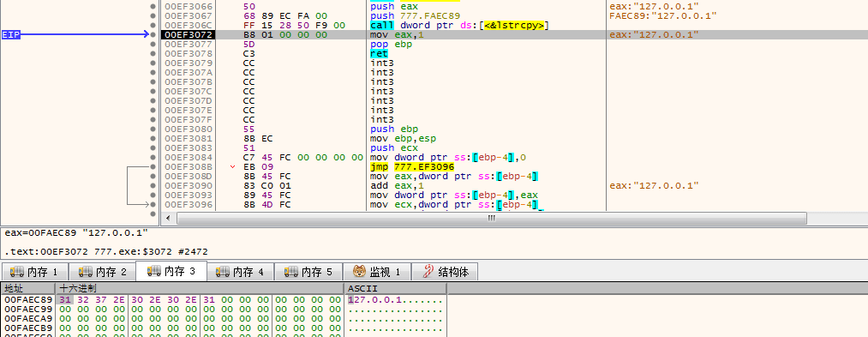Click dump address 00FAEC99

(28, 310)
